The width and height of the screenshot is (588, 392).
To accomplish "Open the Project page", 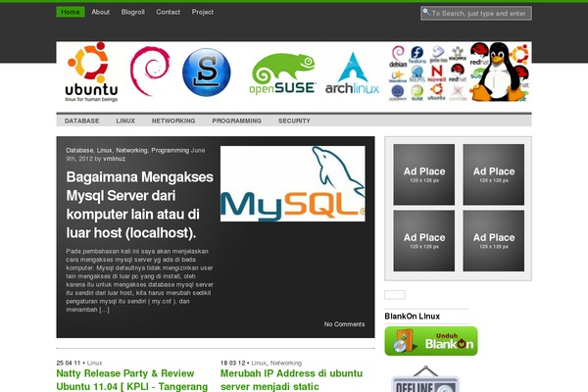I will coord(203,12).
